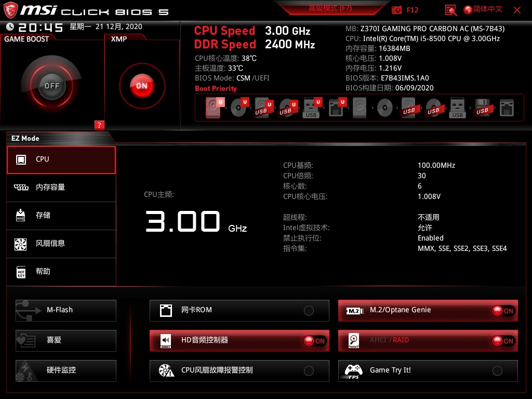
Task: Click the GAME BOOST panel title
Action: tap(26, 39)
